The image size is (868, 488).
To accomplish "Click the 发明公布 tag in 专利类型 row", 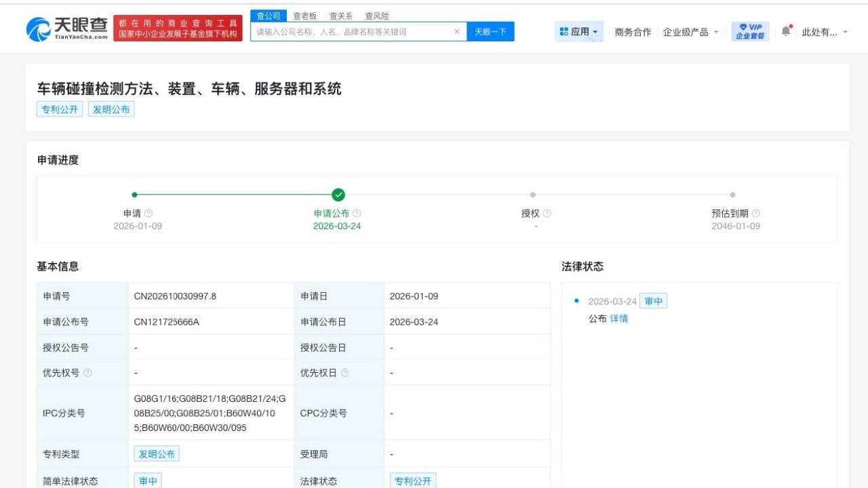I will pos(157,453).
